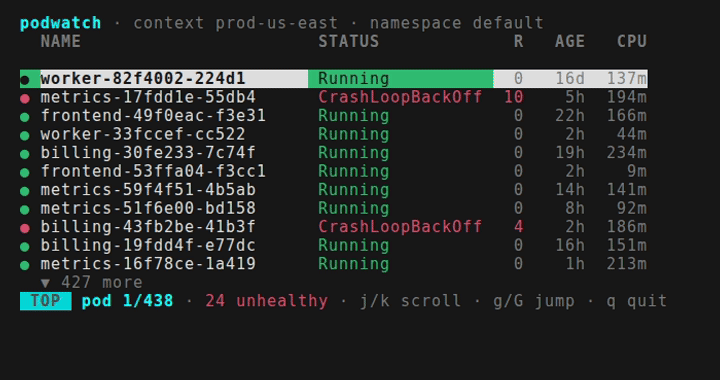Click green dot beside frontend-49f0eac-f3e31
The image size is (720, 380).
pyautogui.click(x=25, y=117)
